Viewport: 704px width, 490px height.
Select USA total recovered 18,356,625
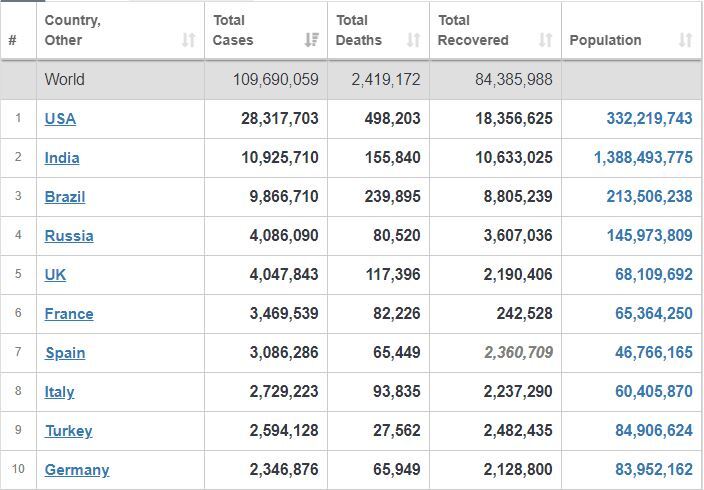pos(514,119)
